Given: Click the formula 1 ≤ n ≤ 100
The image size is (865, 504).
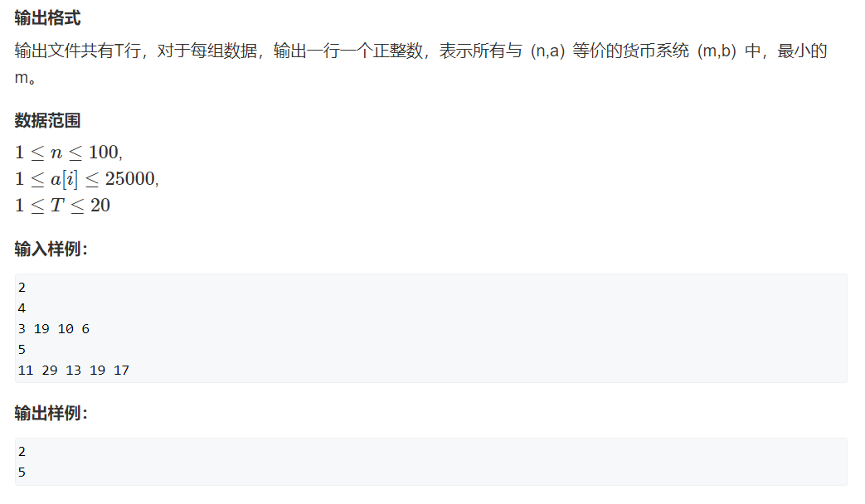Looking at the screenshot, I should click(x=68, y=153).
